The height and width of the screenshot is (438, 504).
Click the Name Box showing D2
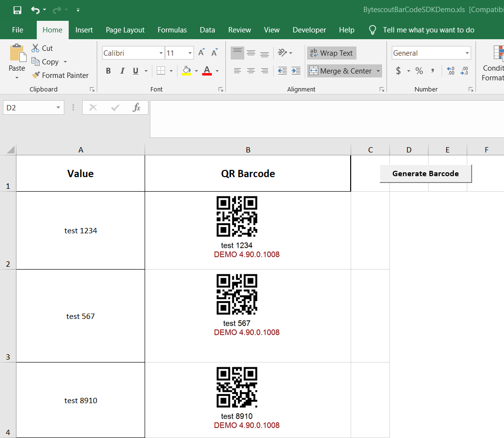pyautogui.click(x=29, y=107)
